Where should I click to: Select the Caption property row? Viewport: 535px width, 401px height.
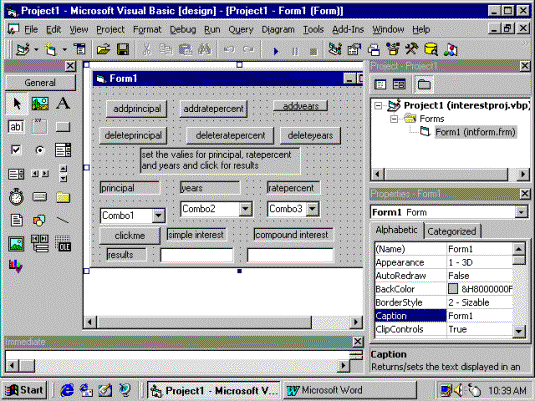click(x=443, y=316)
